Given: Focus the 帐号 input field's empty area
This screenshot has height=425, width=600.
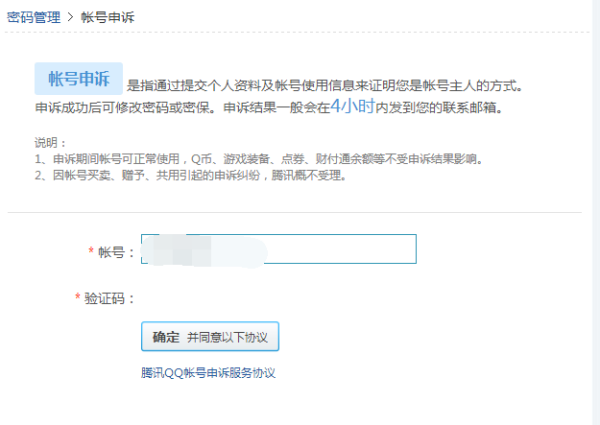Looking at the screenshot, I should pyautogui.click(x=340, y=250).
